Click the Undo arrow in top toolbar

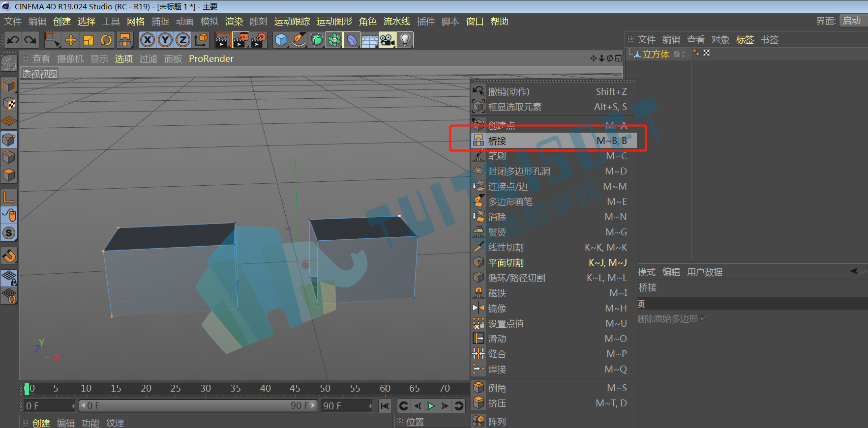coord(13,40)
